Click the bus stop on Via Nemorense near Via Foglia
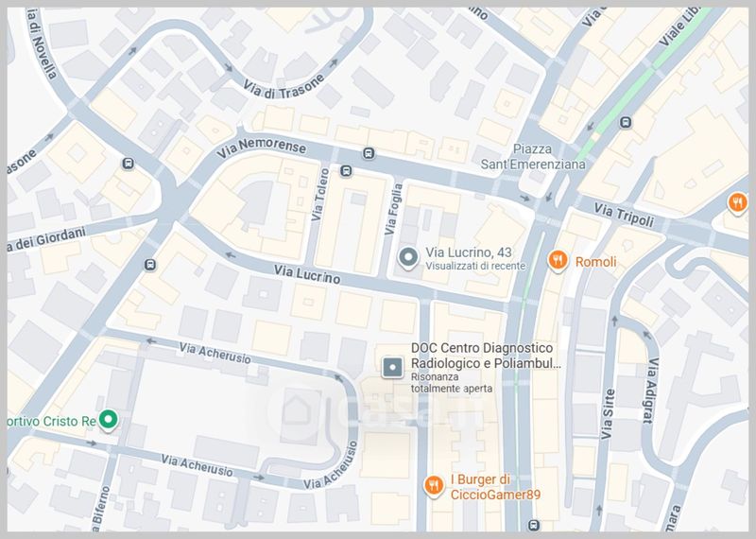 pos(369,153)
